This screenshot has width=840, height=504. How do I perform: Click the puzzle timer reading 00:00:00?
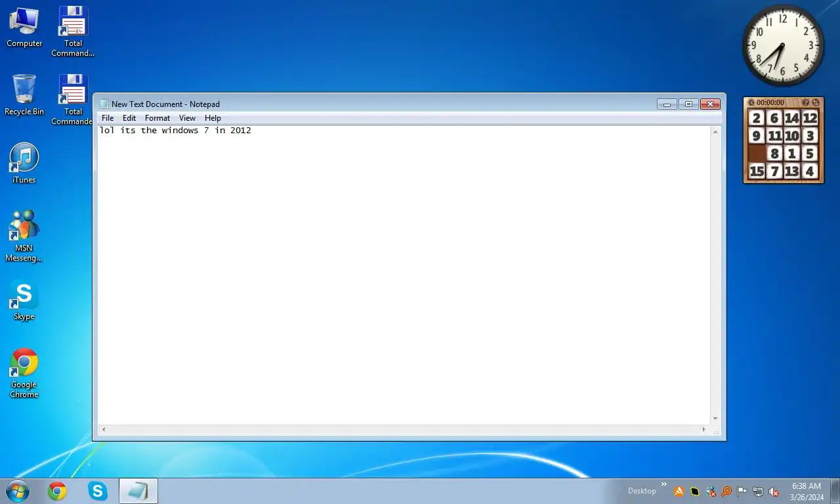click(770, 102)
